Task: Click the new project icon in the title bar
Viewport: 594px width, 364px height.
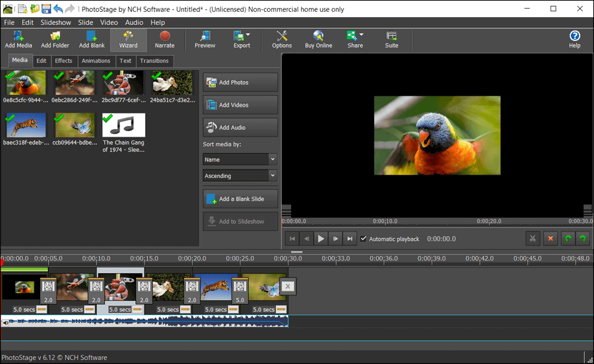Action: (x=22, y=9)
